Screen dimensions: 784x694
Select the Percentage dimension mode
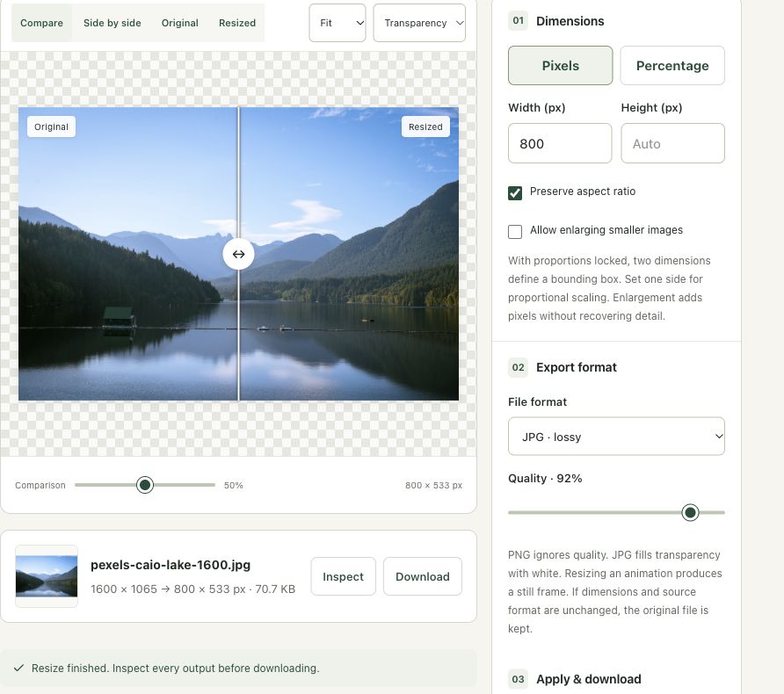(672, 66)
